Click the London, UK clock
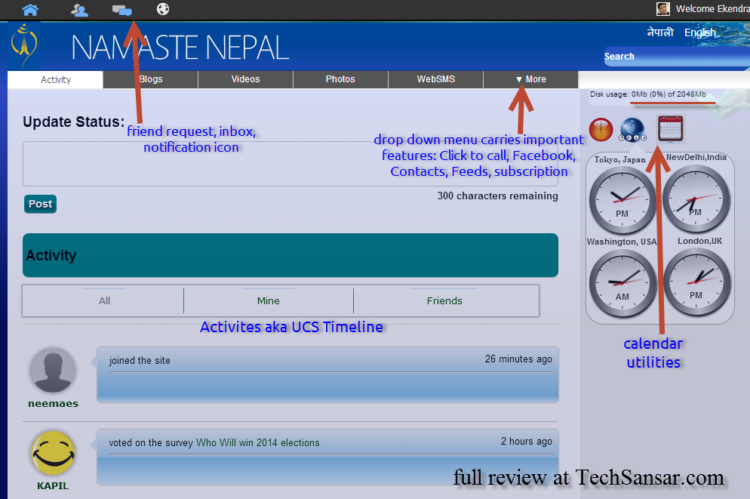 [696, 283]
